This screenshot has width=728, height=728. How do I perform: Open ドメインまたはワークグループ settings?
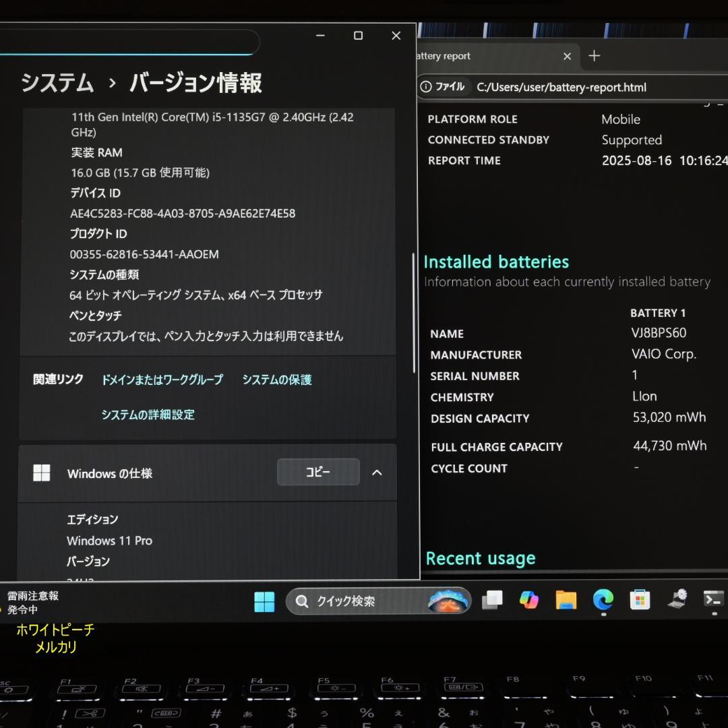162,380
